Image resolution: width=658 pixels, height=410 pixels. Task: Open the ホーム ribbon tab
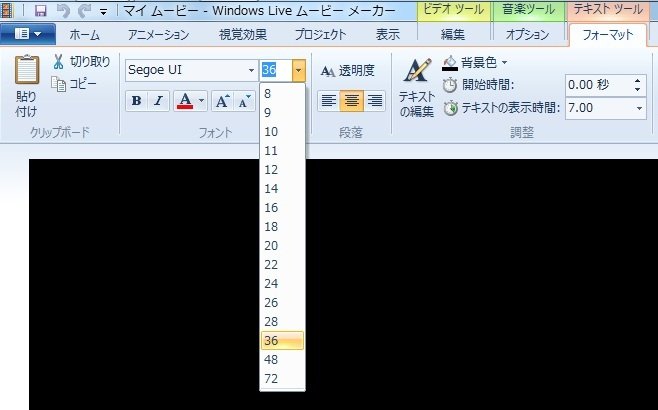[x=85, y=35]
